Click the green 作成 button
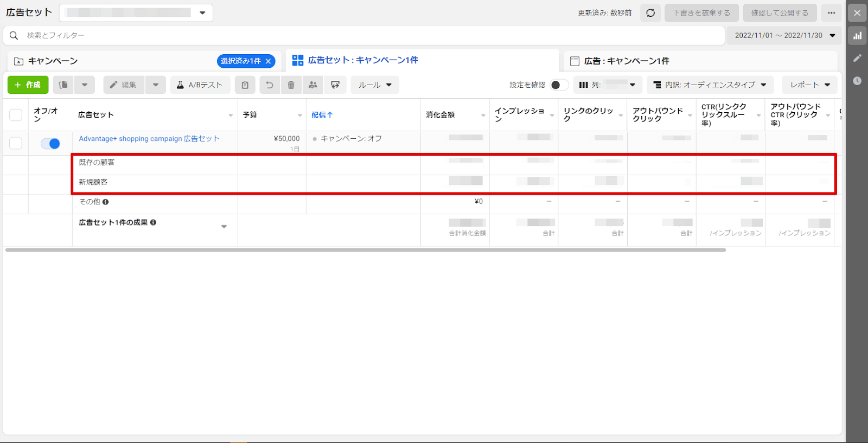 click(x=28, y=85)
